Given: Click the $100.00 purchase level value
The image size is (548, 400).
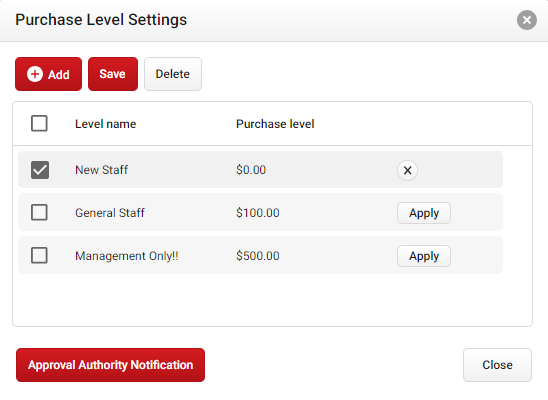Looking at the screenshot, I should 258,213.
